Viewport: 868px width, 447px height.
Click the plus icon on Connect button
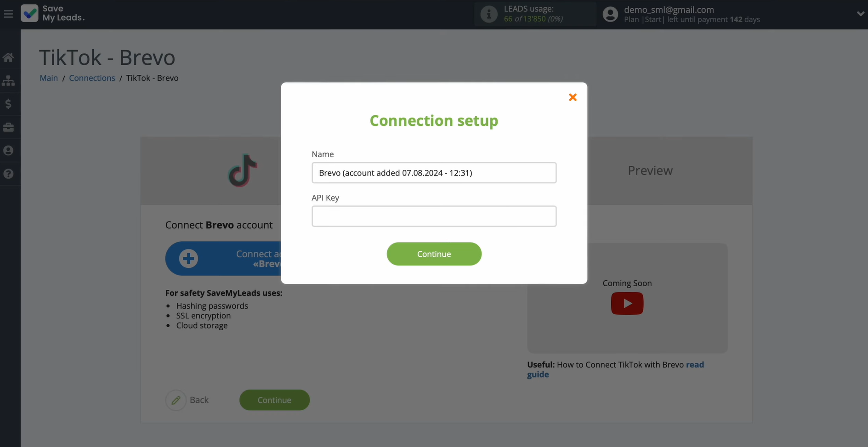[188, 259]
